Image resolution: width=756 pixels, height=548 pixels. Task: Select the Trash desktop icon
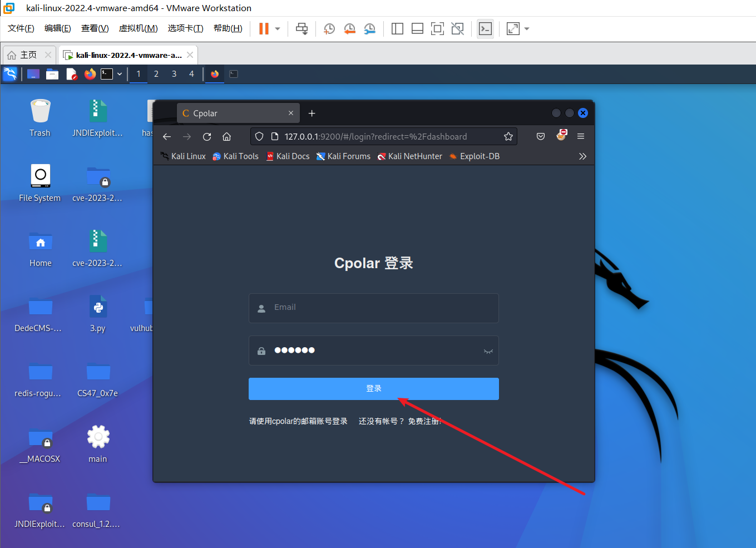coord(40,118)
